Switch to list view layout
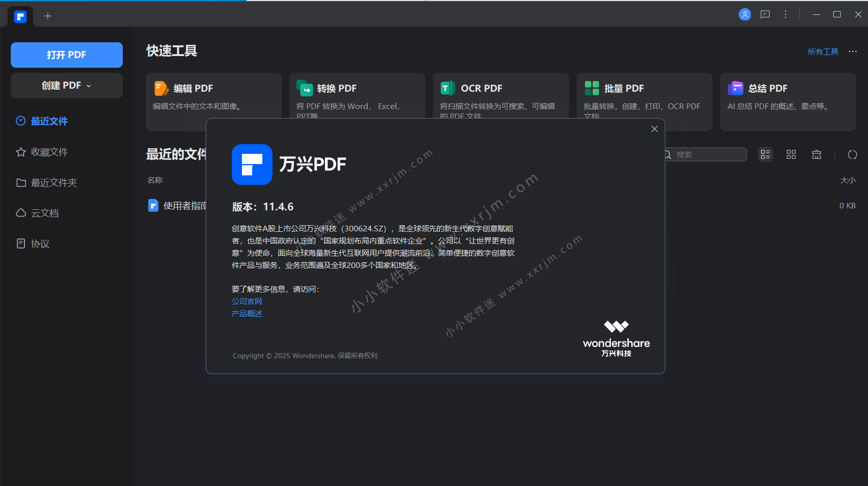Screen dimensions: 868x486 [765, 154]
